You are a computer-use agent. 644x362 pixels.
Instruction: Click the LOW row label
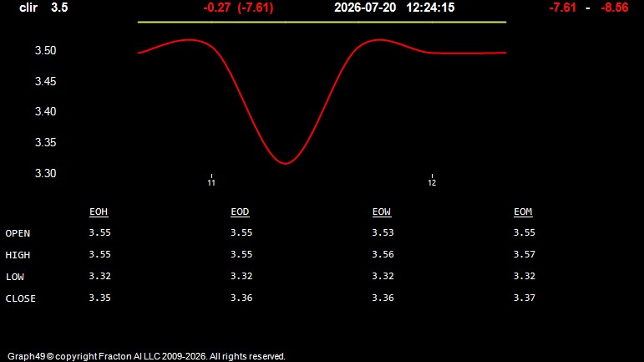(15, 277)
